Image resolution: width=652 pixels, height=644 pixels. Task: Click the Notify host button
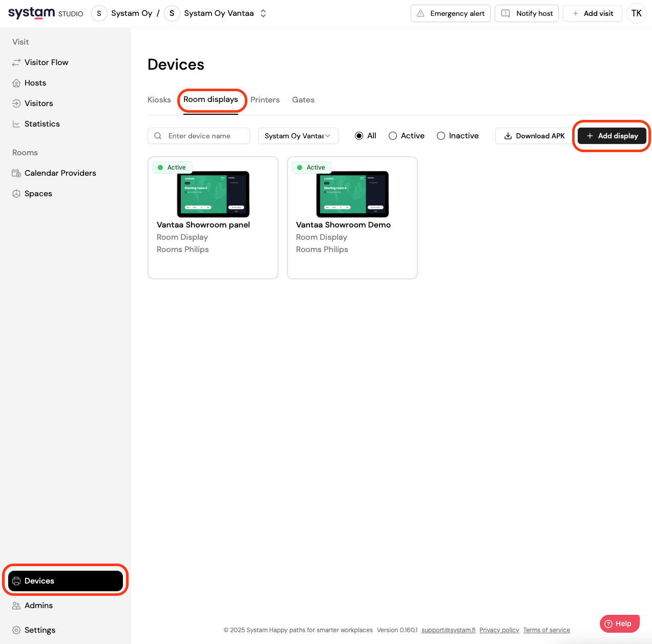click(x=527, y=13)
